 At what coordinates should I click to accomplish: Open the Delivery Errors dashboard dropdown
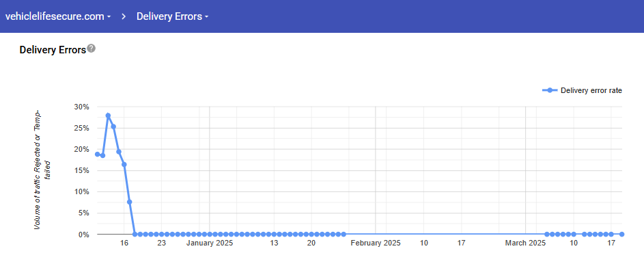(173, 16)
